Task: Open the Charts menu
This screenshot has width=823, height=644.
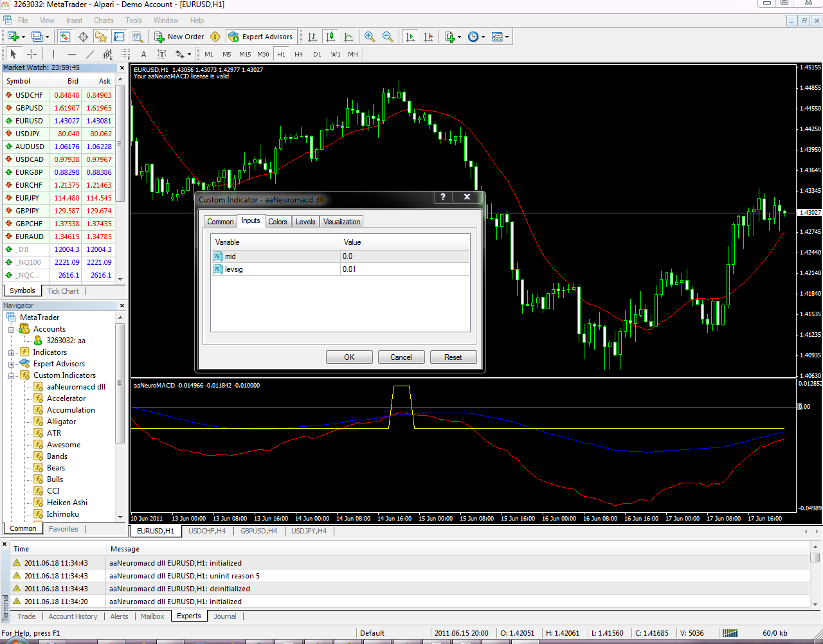Action: click(x=104, y=21)
